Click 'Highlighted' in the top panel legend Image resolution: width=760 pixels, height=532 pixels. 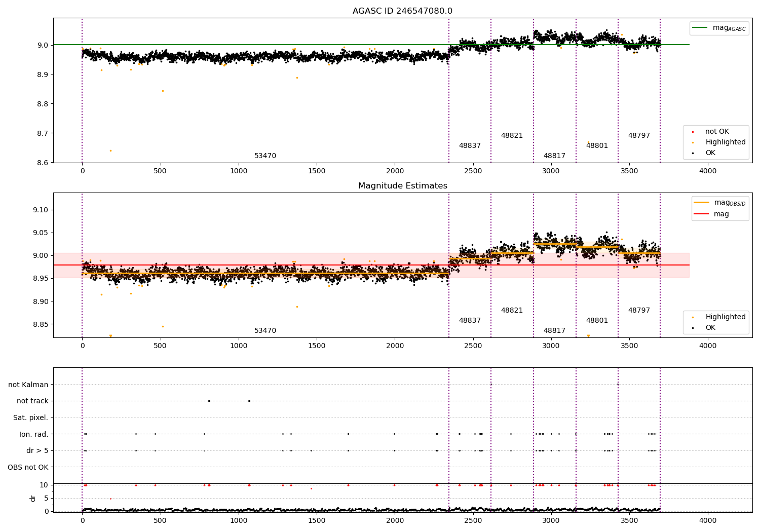pos(726,142)
